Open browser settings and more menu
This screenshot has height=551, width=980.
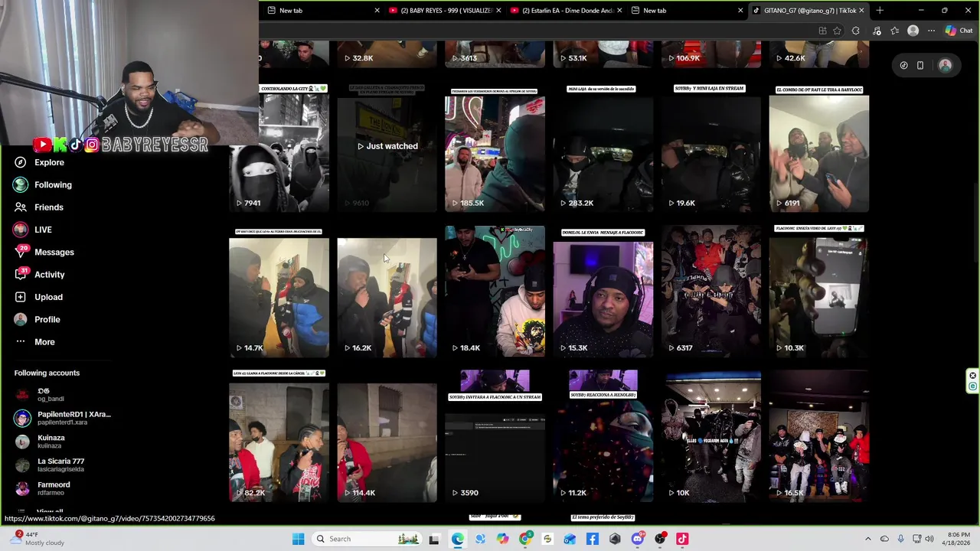[x=931, y=31]
